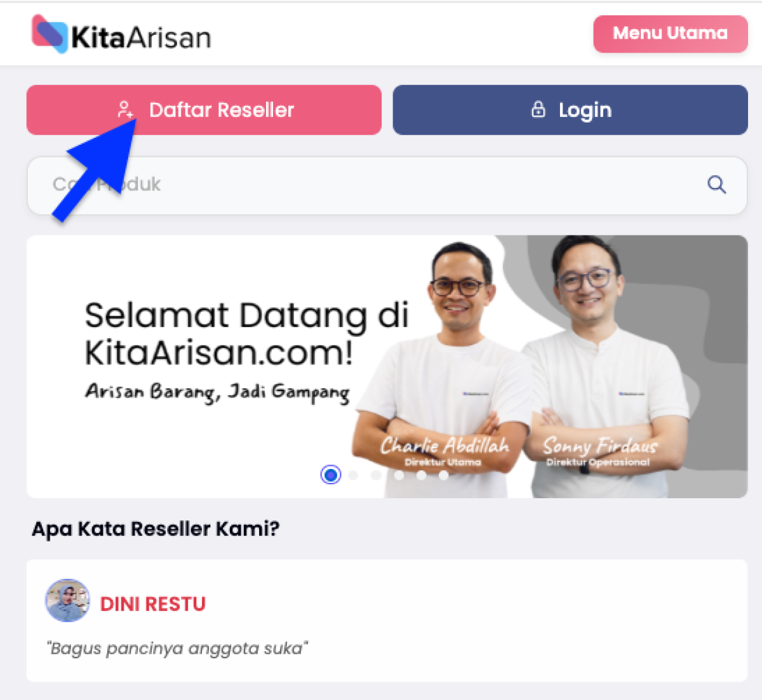Click the padlock icon on Login
The image size is (762, 700).
point(538,109)
